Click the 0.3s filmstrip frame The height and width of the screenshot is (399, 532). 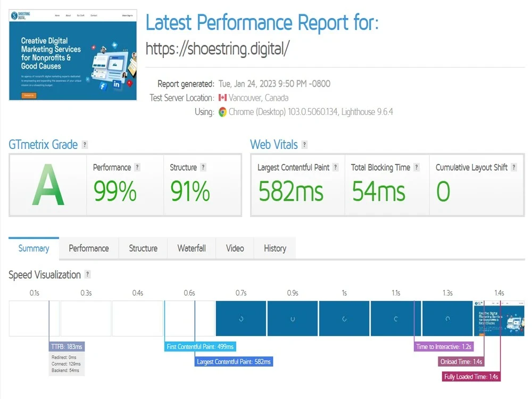tap(86, 318)
